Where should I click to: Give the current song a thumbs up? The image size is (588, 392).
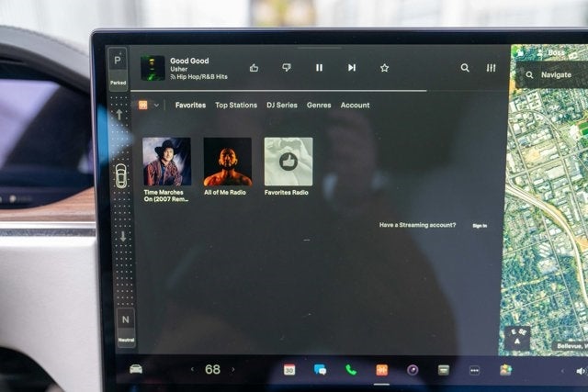pos(254,67)
